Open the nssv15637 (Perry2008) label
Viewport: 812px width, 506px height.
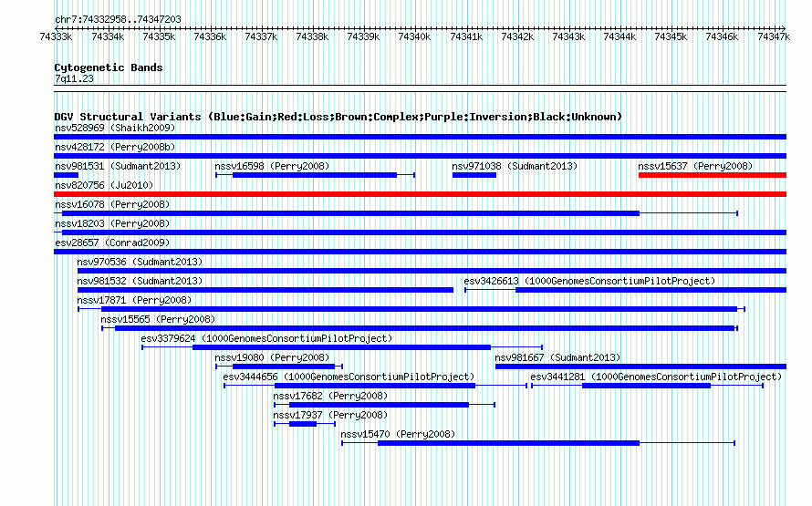pos(695,166)
